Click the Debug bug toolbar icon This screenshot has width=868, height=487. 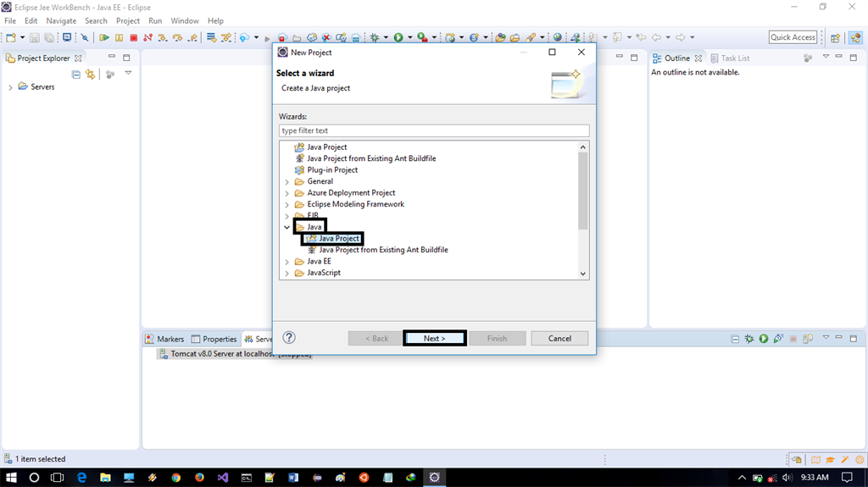tap(375, 37)
